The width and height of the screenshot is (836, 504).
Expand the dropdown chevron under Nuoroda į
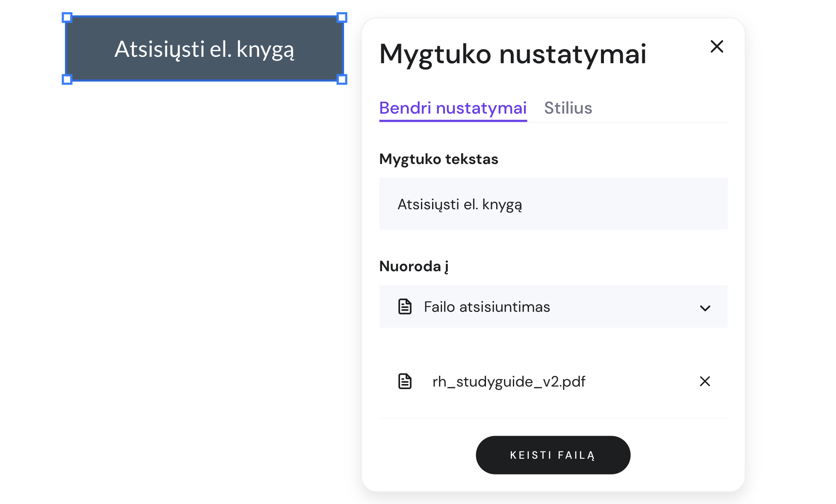pyautogui.click(x=705, y=308)
